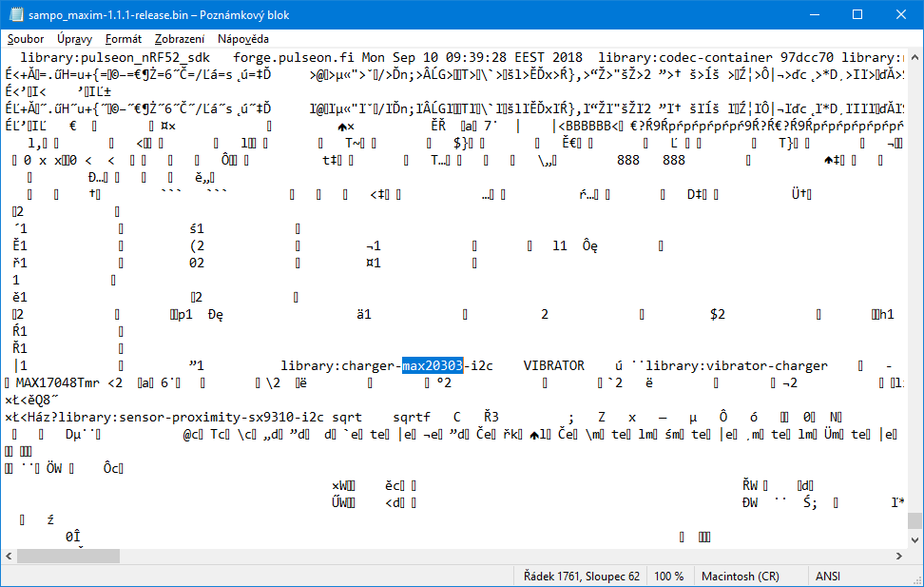Click the horizontal scrollbar left arrow

[x=9, y=556]
